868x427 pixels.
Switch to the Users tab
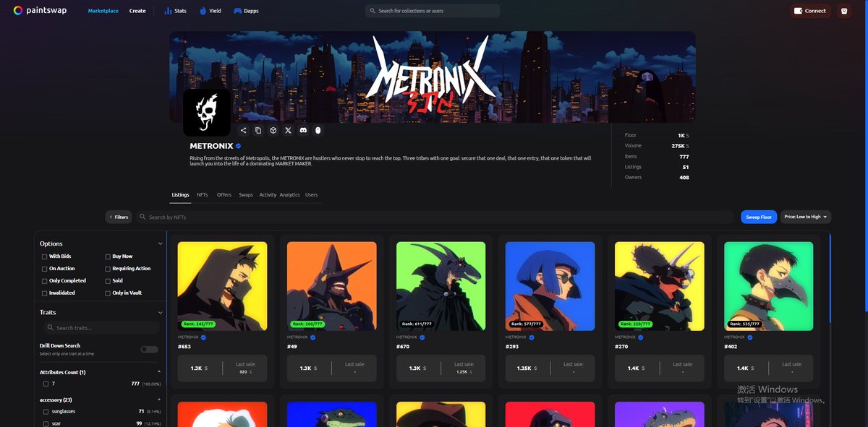click(x=311, y=195)
